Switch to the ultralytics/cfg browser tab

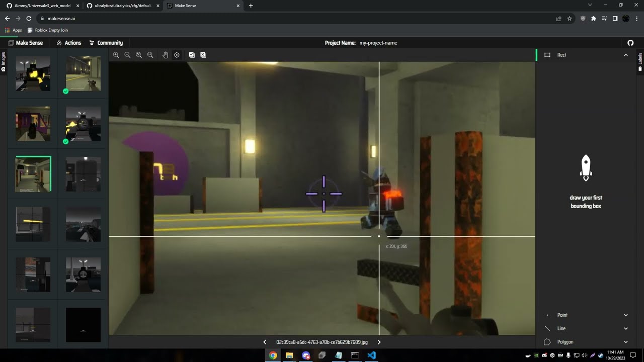pos(121,6)
